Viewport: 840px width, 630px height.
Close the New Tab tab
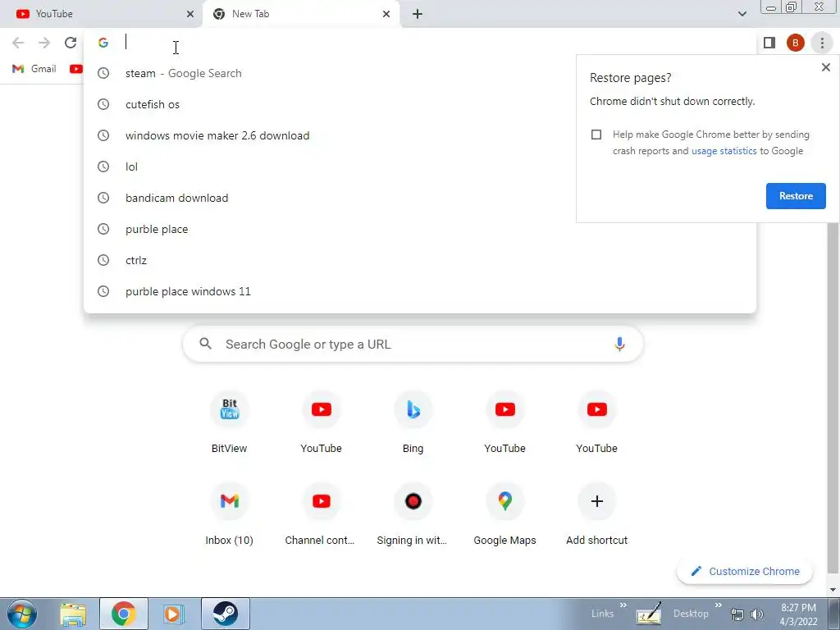[x=386, y=14]
